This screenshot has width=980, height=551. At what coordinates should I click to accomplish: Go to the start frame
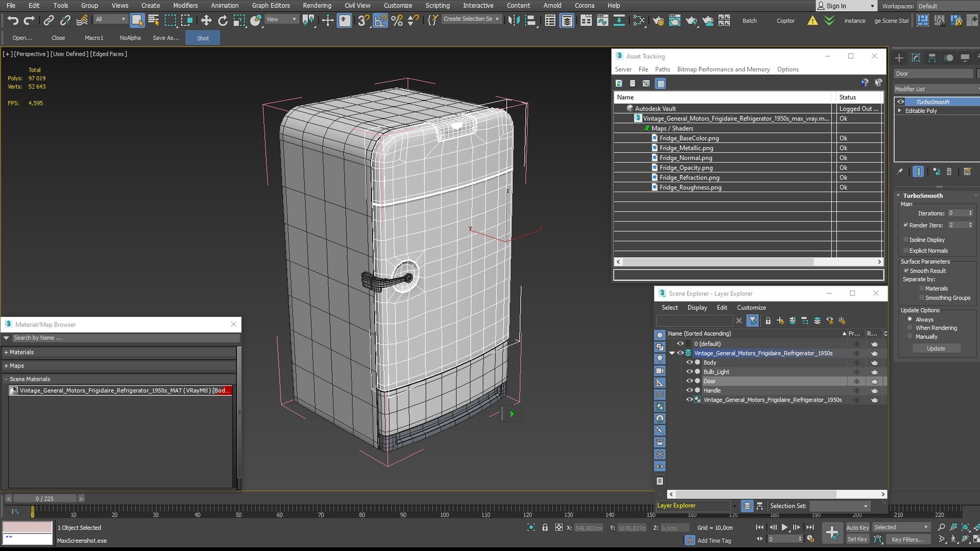(759, 528)
